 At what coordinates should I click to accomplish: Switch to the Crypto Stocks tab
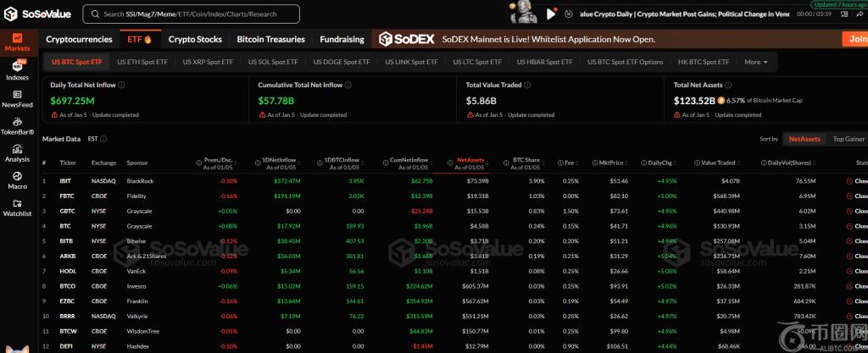(195, 39)
